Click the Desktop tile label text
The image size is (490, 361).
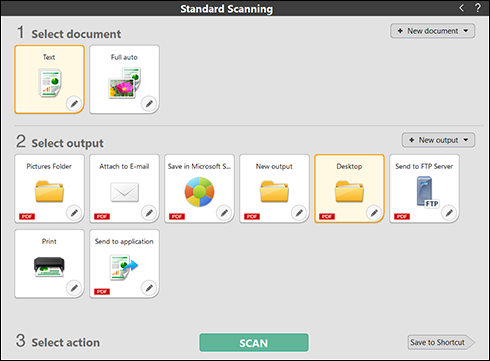[x=349, y=166]
